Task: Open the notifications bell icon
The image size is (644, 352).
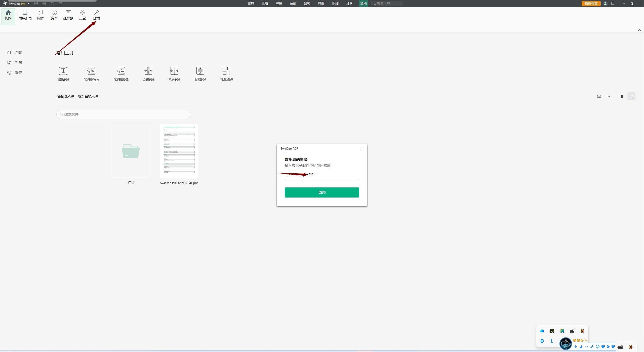Action: (x=612, y=4)
